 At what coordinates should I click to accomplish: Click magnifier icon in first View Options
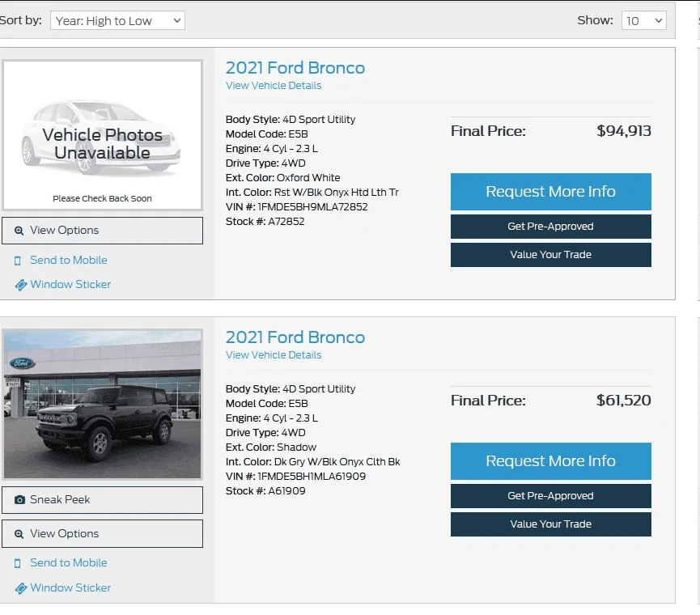pos(19,231)
